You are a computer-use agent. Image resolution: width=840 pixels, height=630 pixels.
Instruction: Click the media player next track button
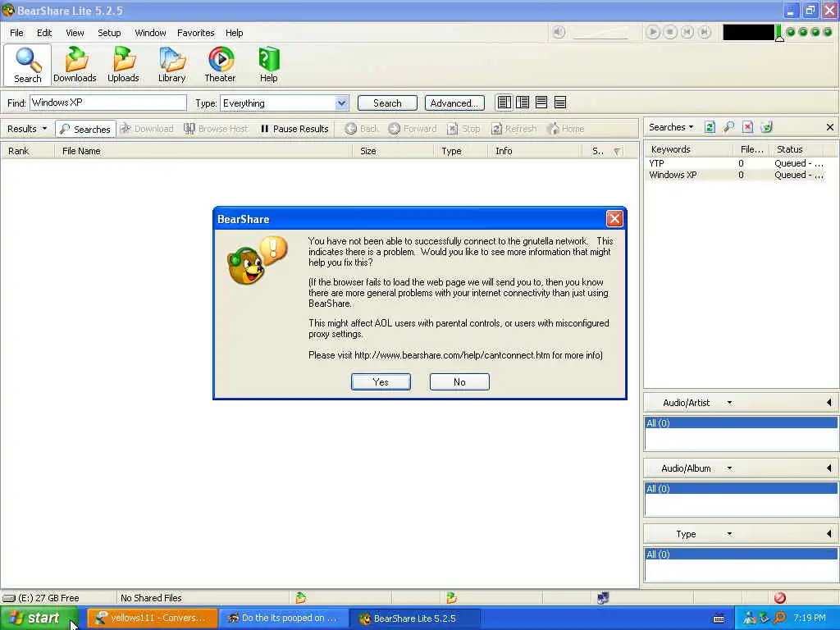705,32
